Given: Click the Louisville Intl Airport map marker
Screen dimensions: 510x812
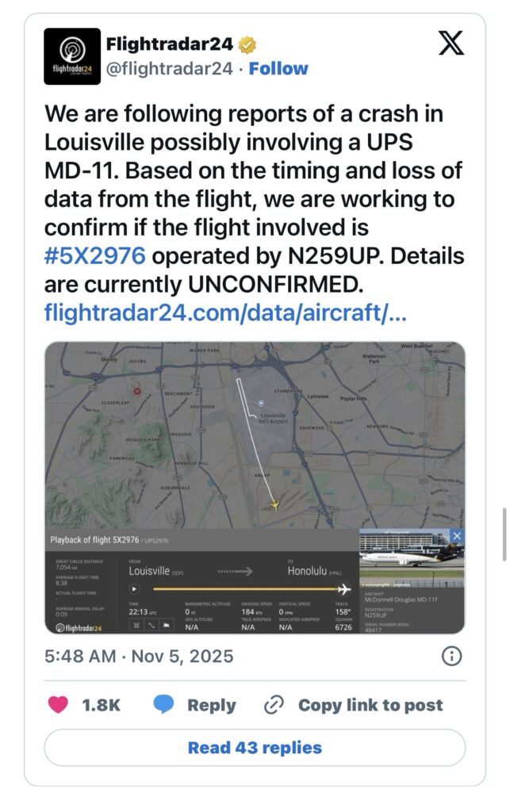Looking at the screenshot, I should tap(261, 404).
